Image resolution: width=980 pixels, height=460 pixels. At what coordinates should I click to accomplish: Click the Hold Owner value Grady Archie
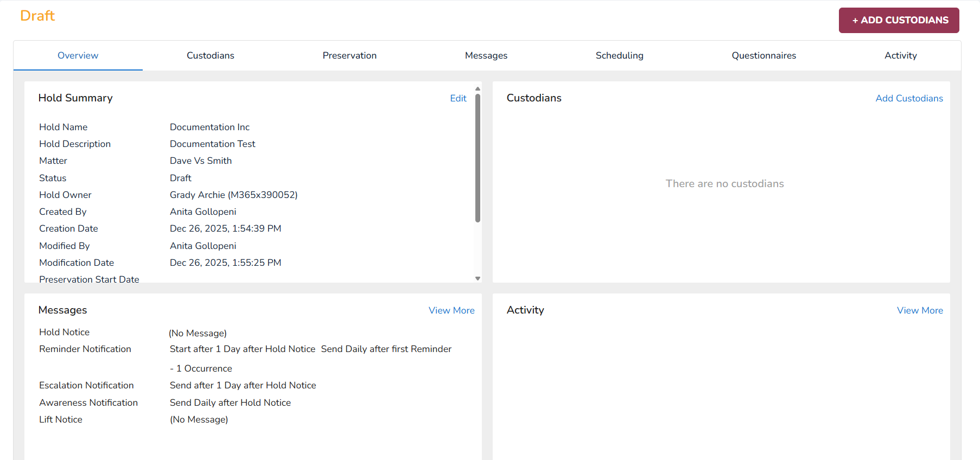[x=233, y=195]
